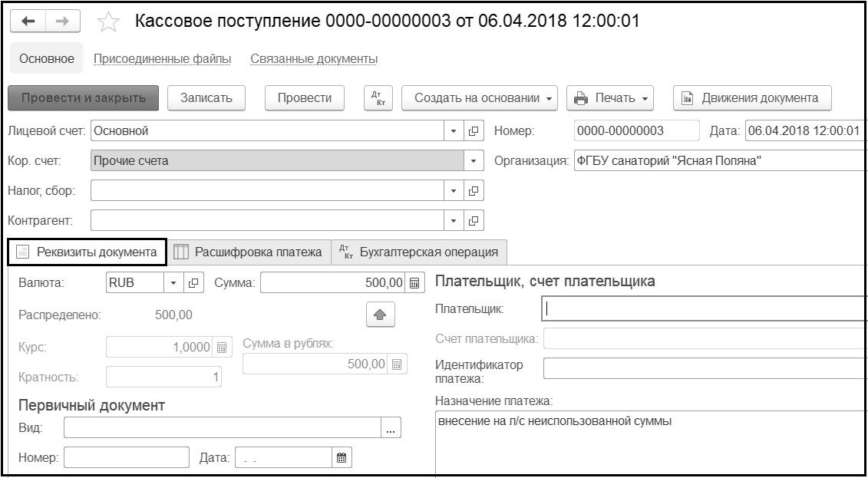Screen dimensions: 868x478
Task: Click Номер field under Первичный документ
Action: click(127, 457)
